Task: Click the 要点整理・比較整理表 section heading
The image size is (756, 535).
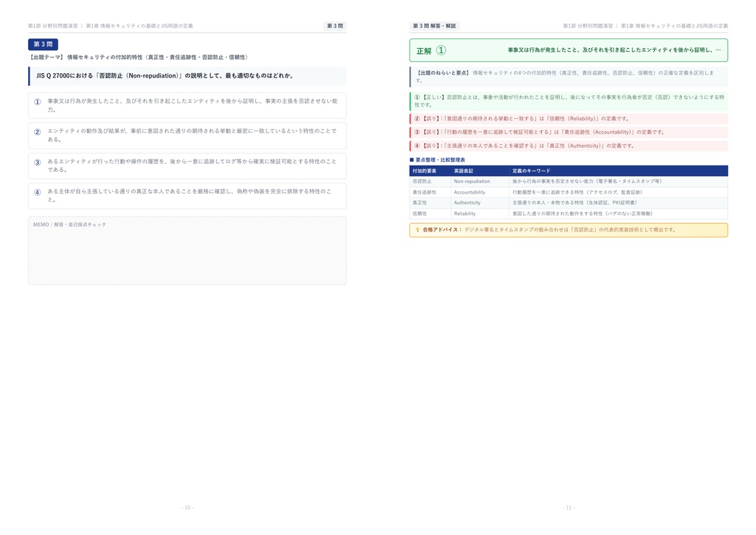Action: [x=437, y=160]
